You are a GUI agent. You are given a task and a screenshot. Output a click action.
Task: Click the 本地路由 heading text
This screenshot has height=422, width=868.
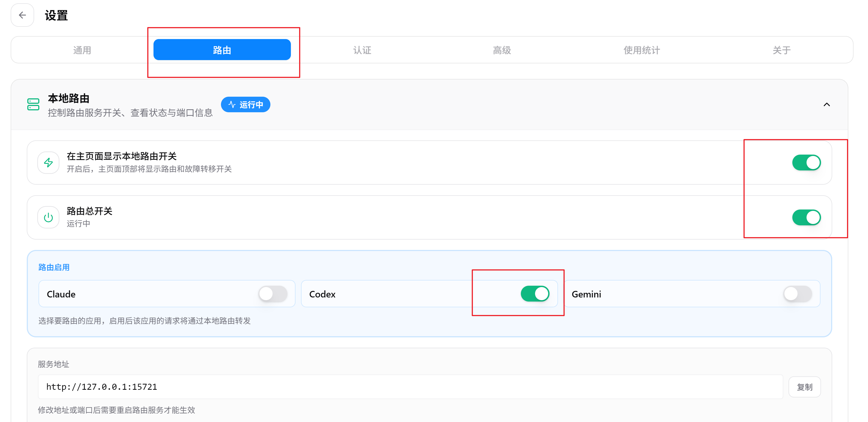69,99
